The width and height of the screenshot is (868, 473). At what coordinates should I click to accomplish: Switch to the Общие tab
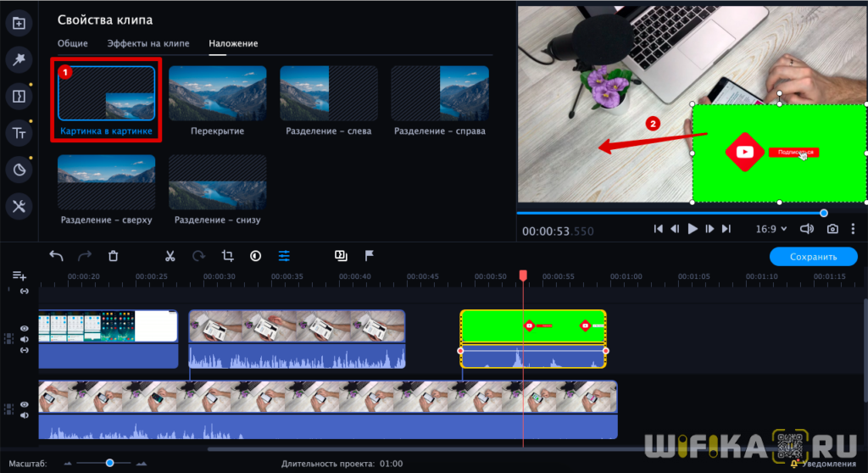(x=73, y=43)
